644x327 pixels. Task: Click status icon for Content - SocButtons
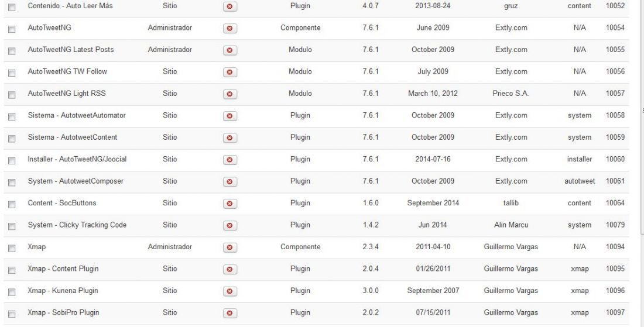[229, 204]
